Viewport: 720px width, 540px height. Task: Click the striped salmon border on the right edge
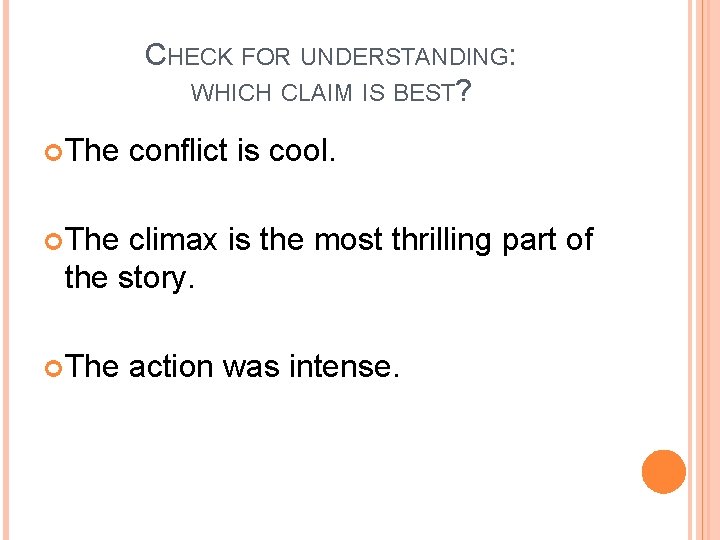tap(704, 270)
